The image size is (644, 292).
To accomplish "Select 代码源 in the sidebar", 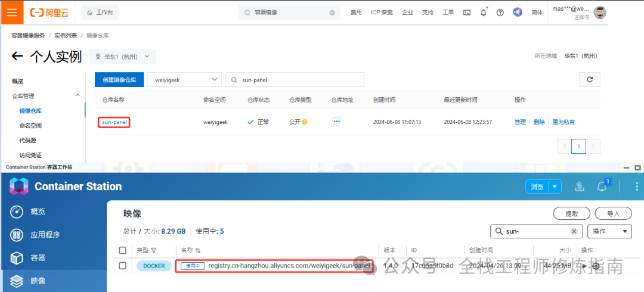I will 27,141.
